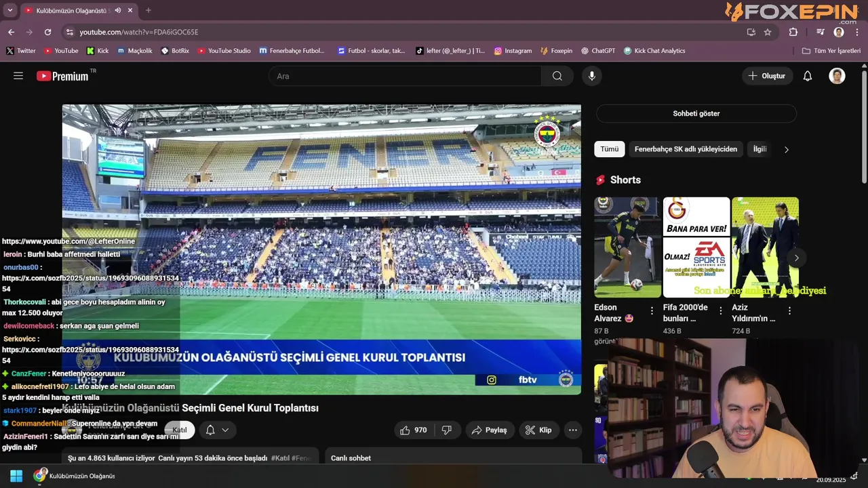Mute the tab via speaker icon

[118, 10]
